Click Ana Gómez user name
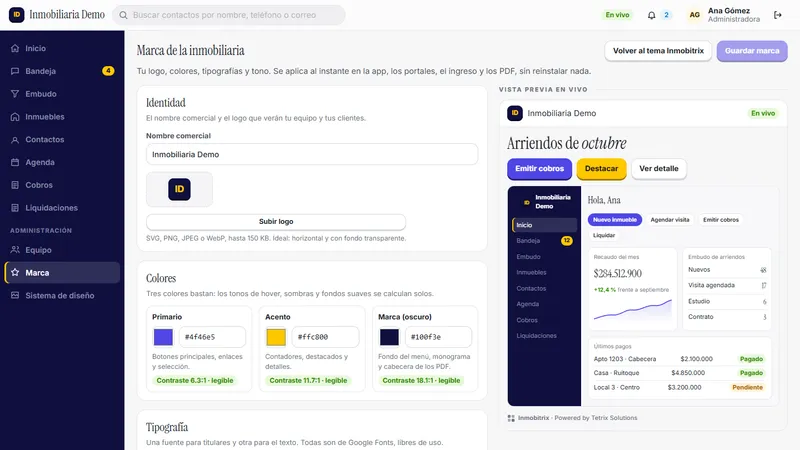Image resolution: width=800 pixels, height=450 pixels. coord(729,11)
